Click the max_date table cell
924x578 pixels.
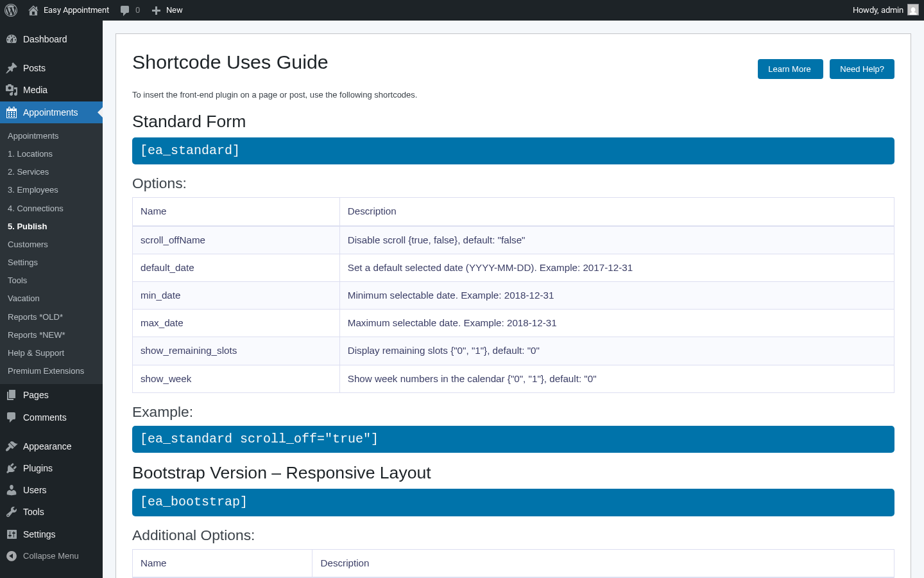coord(236,323)
